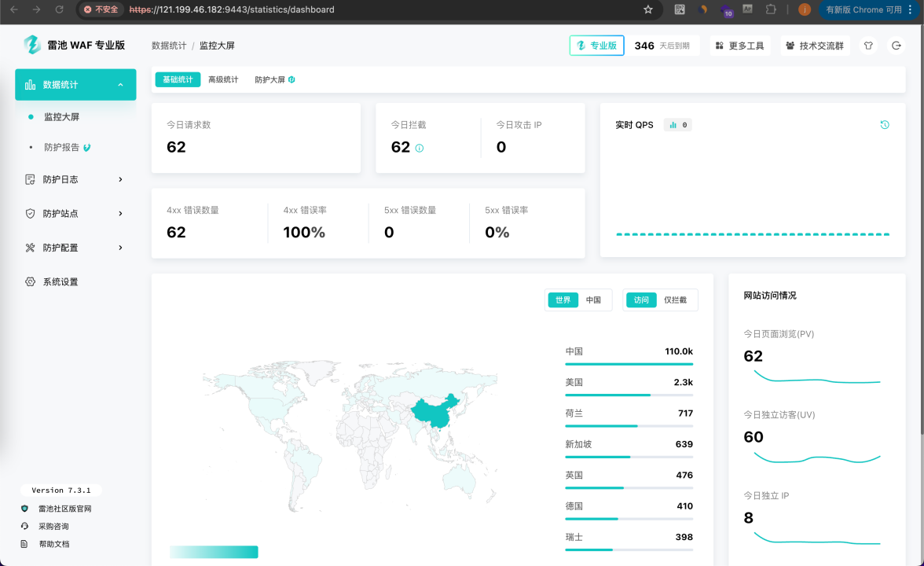Open Chrome three-dot menu
This screenshot has width=924, height=566.
911,9
